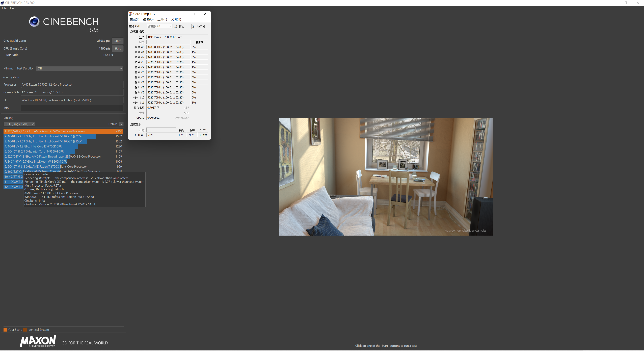Select the Core i7-7700K ranking row
Image resolution: width=644 pixels, height=351 pixels.
click(x=63, y=146)
